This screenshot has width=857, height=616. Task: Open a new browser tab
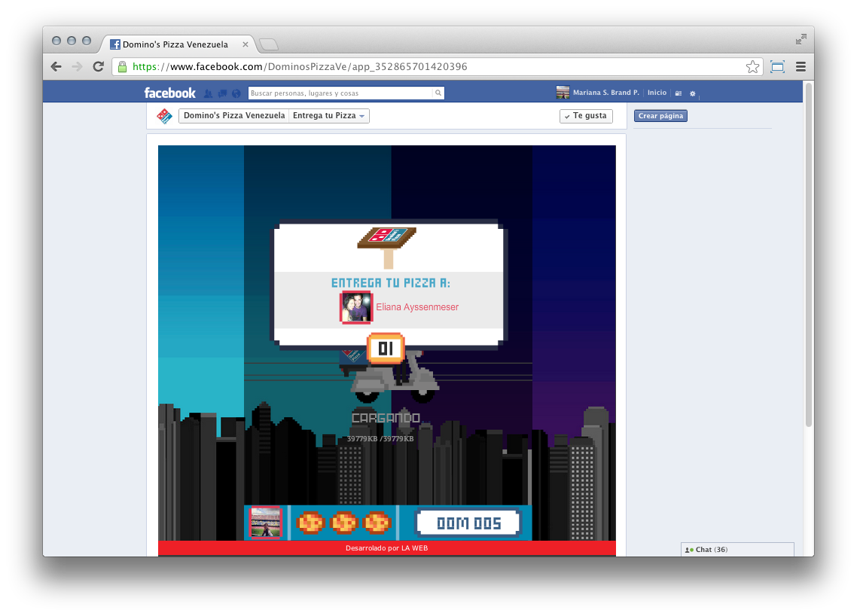tap(268, 44)
